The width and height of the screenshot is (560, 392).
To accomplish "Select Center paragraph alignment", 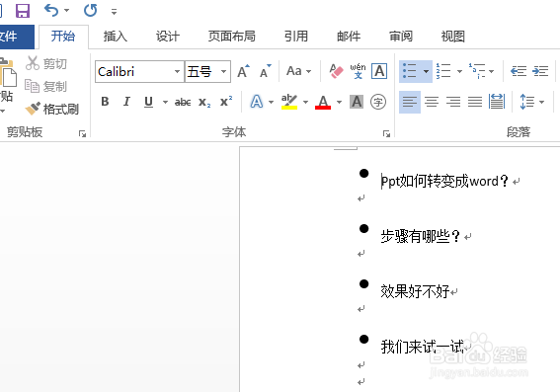I will pos(432,102).
